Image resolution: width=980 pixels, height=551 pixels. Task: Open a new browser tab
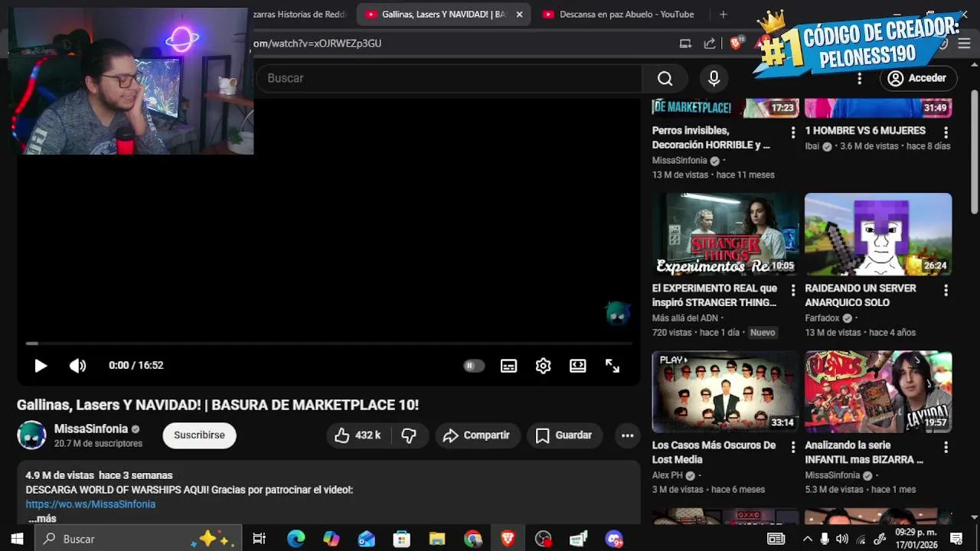click(x=723, y=15)
